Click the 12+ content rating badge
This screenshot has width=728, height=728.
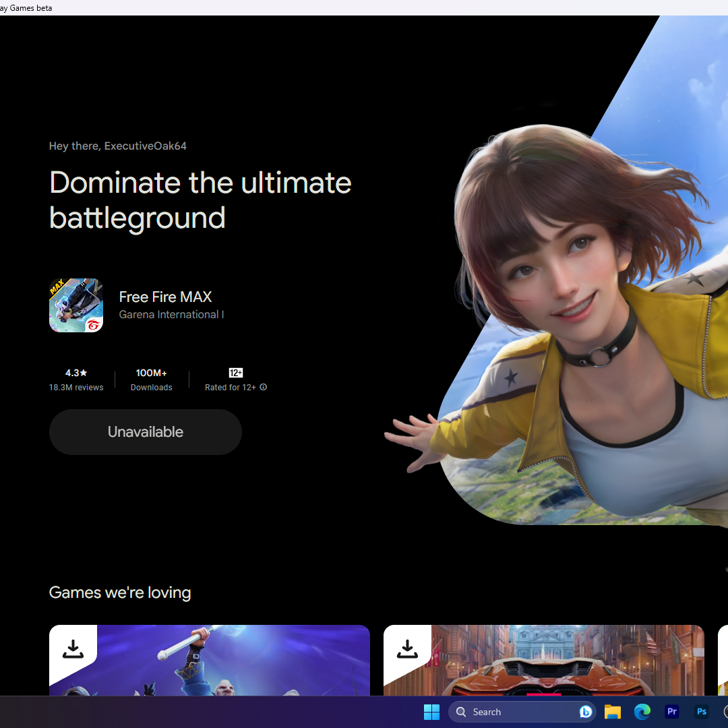click(x=235, y=373)
